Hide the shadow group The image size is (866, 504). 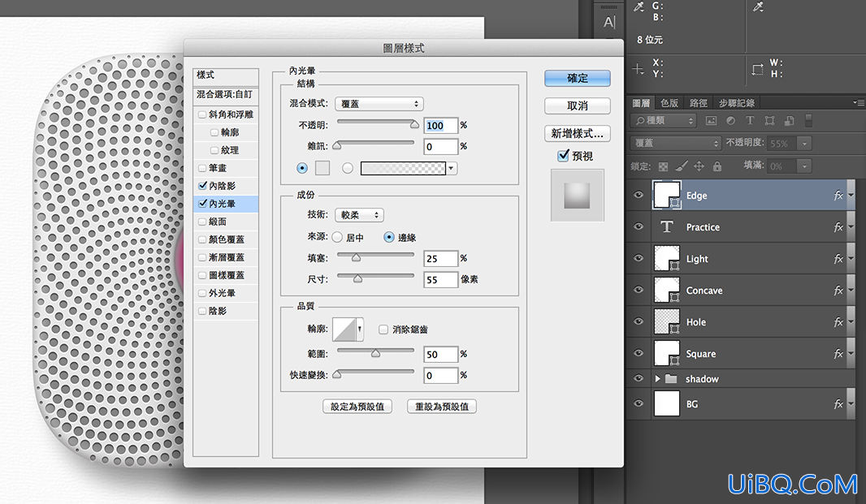pos(639,379)
